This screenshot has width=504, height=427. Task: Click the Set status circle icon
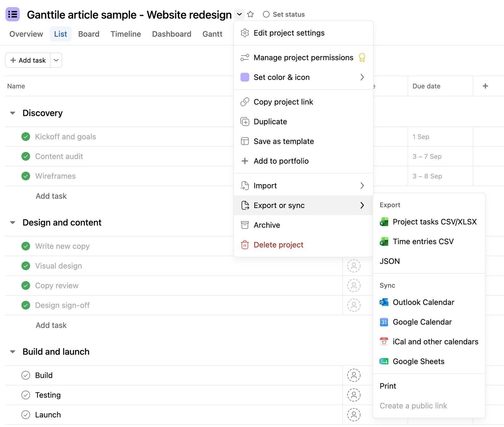(266, 14)
